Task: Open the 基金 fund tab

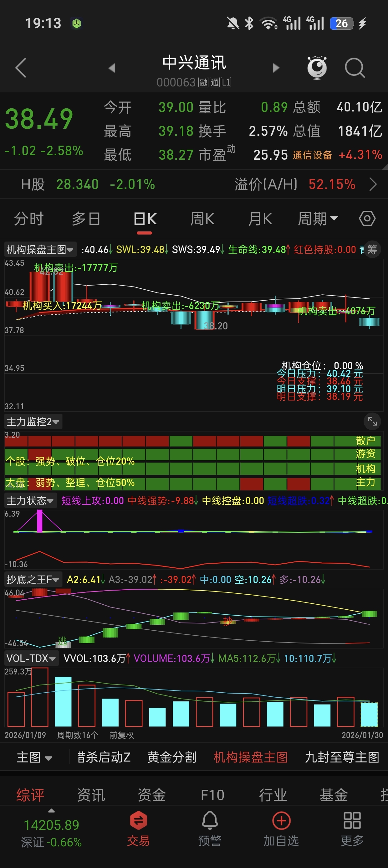Action: point(334,795)
